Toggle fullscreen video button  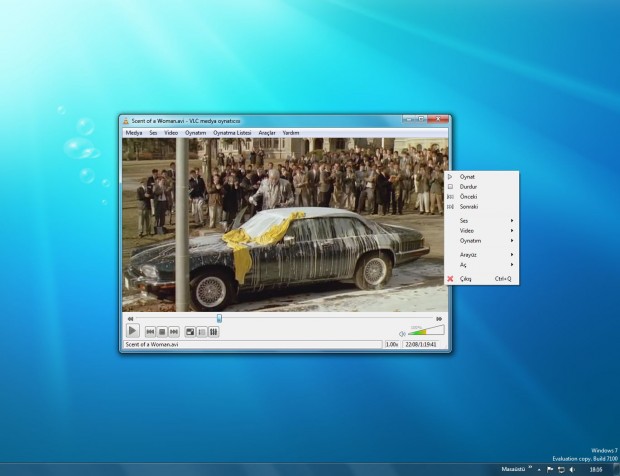(x=190, y=331)
